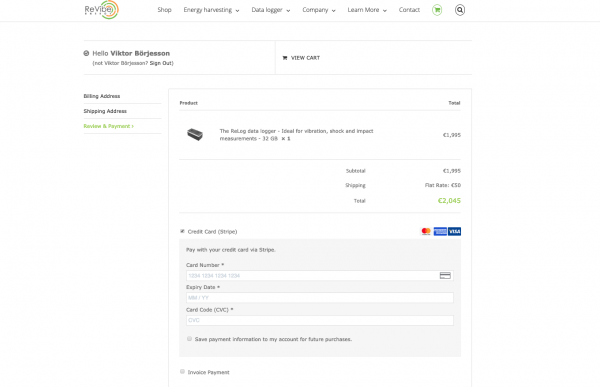
Task: Go to the Billing Address step
Action: pyautogui.click(x=102, y=96)
